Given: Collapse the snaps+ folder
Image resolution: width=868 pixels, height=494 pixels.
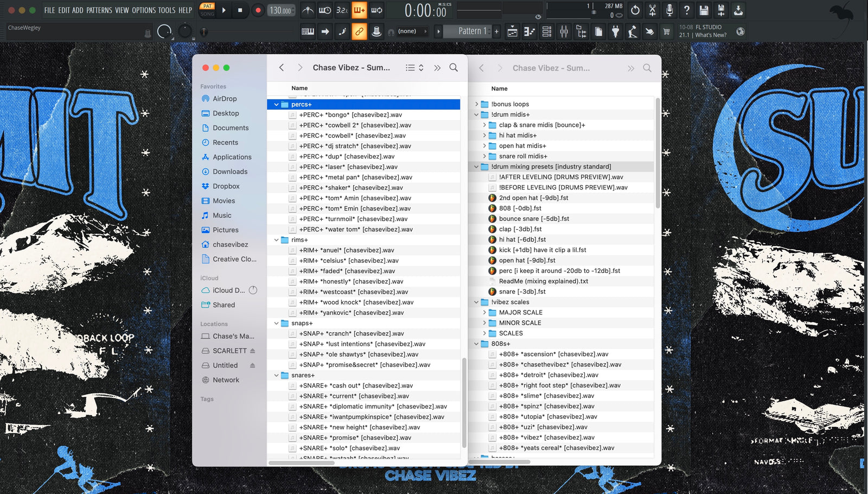Looking at the screenshot, I should [x=276, y=323].
